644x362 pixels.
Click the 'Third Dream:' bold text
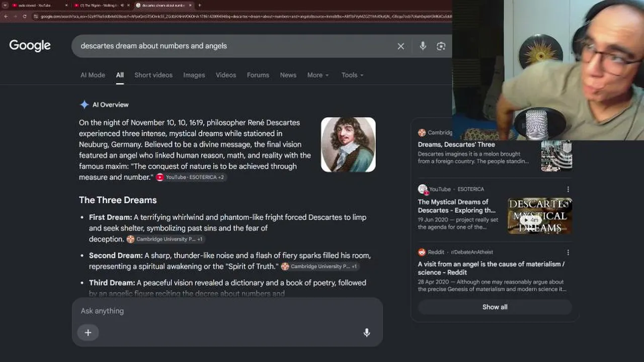pyautogui.click(x=112, y=283)
